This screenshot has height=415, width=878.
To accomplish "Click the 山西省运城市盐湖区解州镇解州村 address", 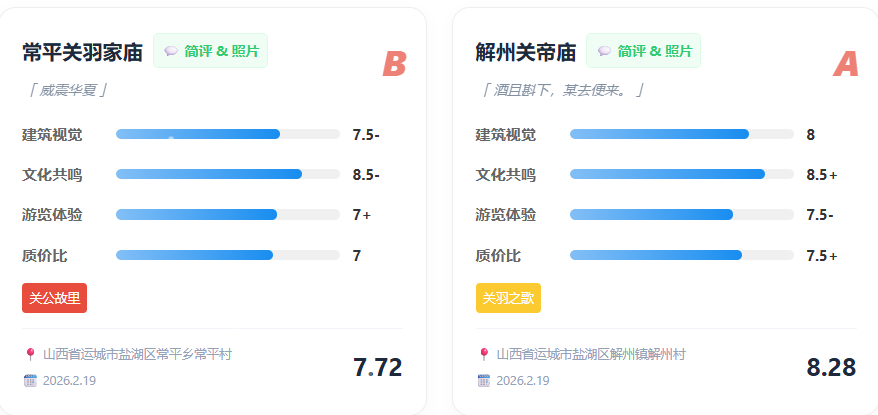I will [x=591, y=354].
